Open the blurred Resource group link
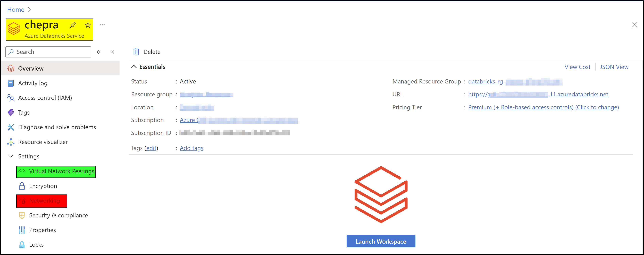Viewport: 644px width, 255px height. [206, 95]
